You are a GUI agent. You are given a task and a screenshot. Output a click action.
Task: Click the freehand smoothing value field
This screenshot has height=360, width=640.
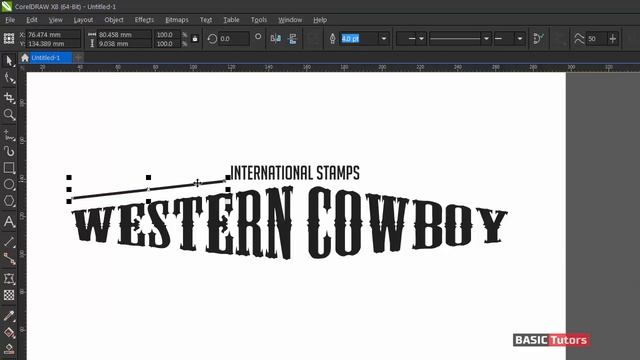tap(596, 39)
